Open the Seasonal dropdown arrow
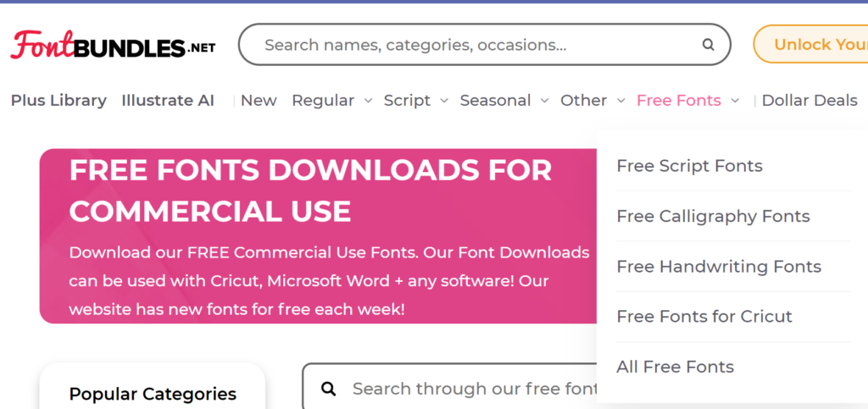The height and width of the screenshot is (409, 868). [544, 101]
